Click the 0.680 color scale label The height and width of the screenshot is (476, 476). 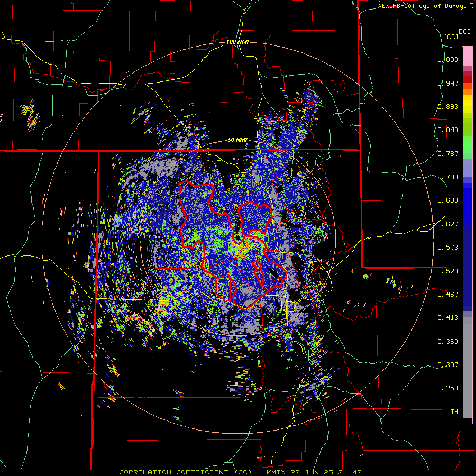tap(448, 200)
